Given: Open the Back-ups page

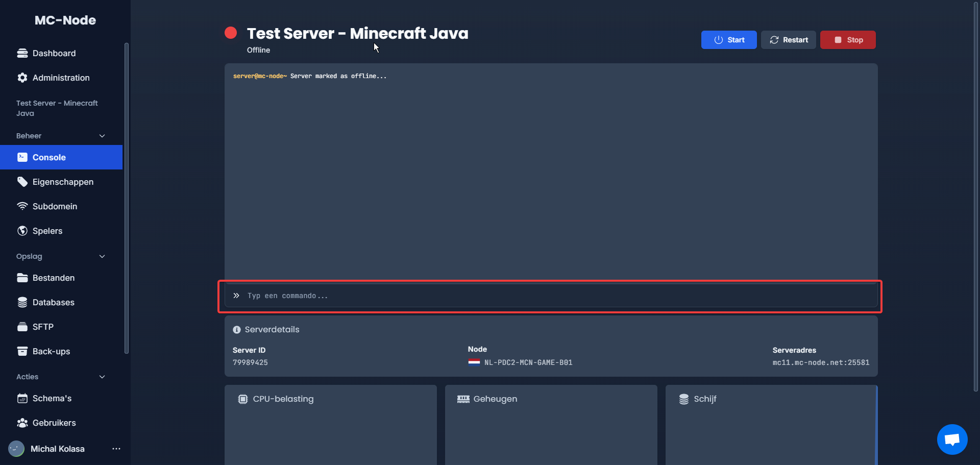Looking at the screenshot, I should click(x=61, y=351).
